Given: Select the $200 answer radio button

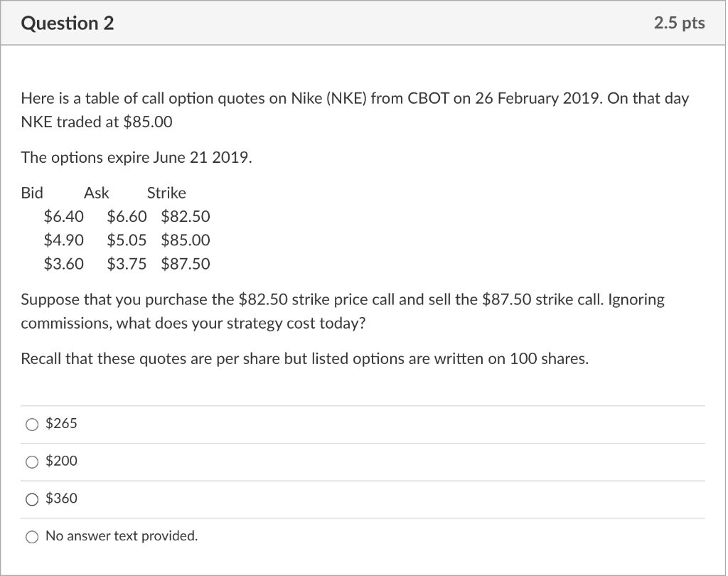Looking at the screenshot, I should click(x=32, y=462).
